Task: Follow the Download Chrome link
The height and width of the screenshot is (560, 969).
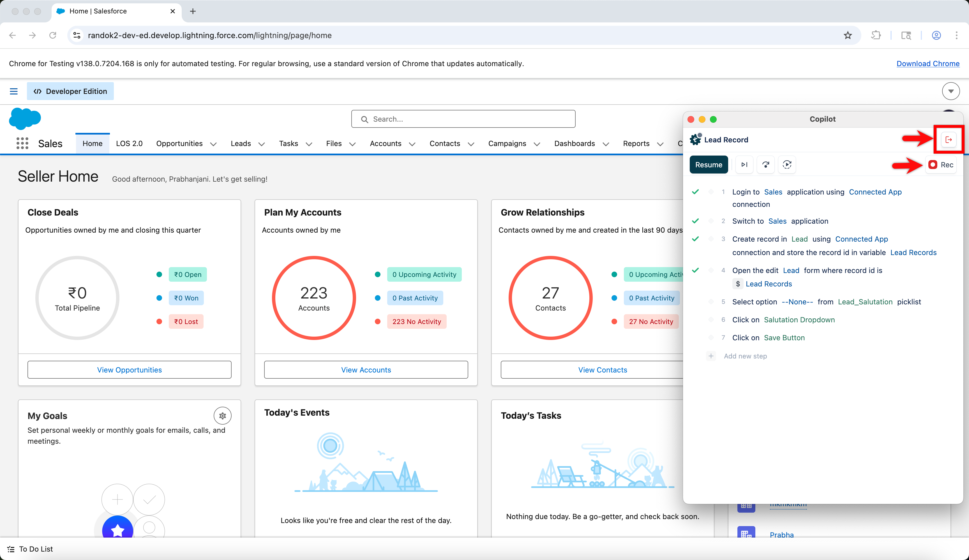Action: 928,63
